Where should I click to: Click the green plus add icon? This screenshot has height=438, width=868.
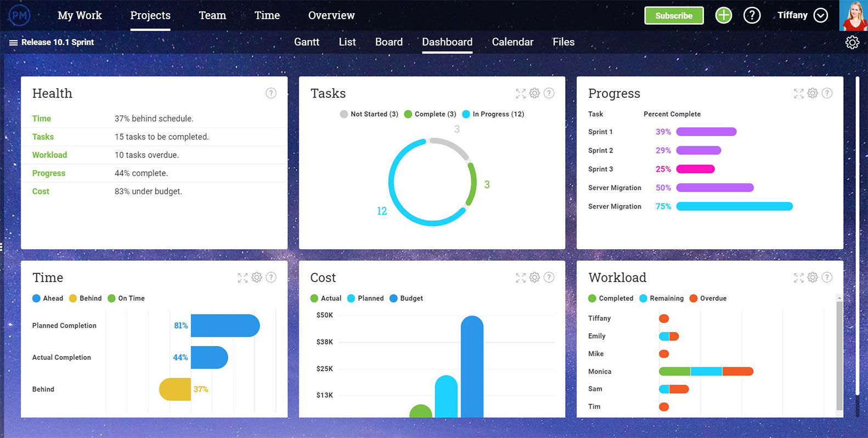[724, 15]
